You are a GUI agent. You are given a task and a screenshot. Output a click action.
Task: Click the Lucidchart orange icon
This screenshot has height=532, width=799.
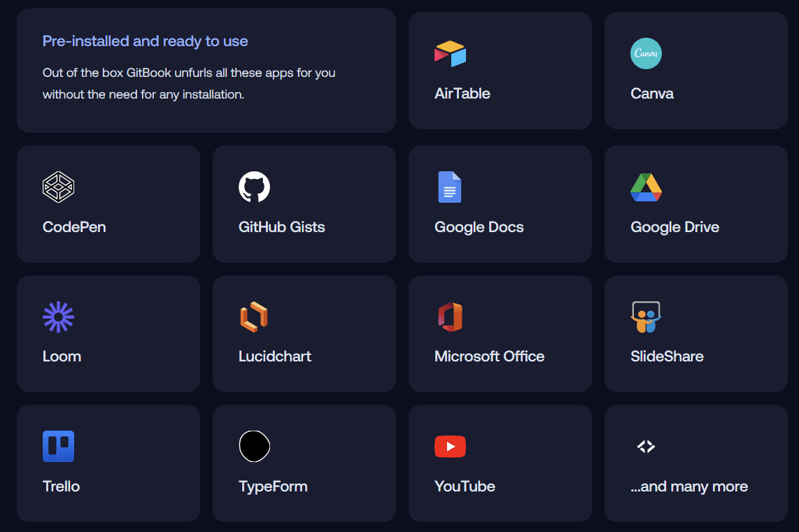coord(253,317)
